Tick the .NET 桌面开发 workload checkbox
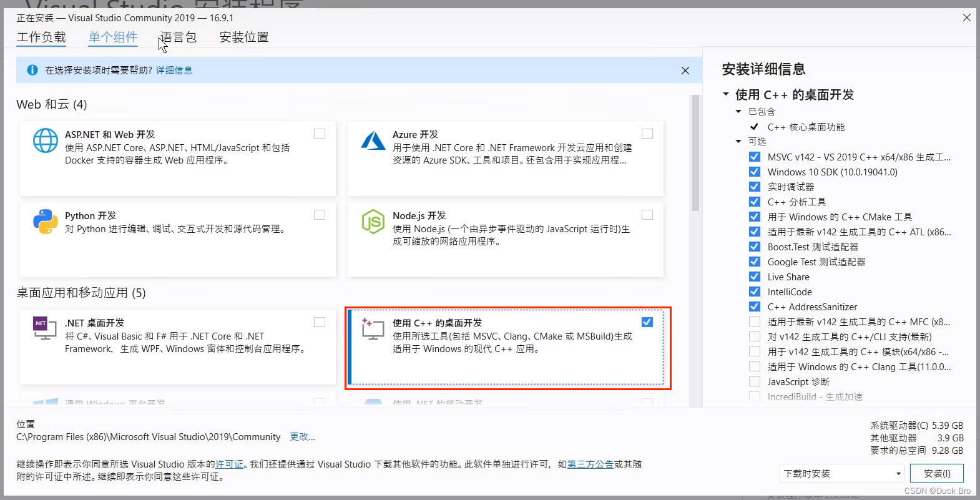The image size is (980, 500). [320, 322]
